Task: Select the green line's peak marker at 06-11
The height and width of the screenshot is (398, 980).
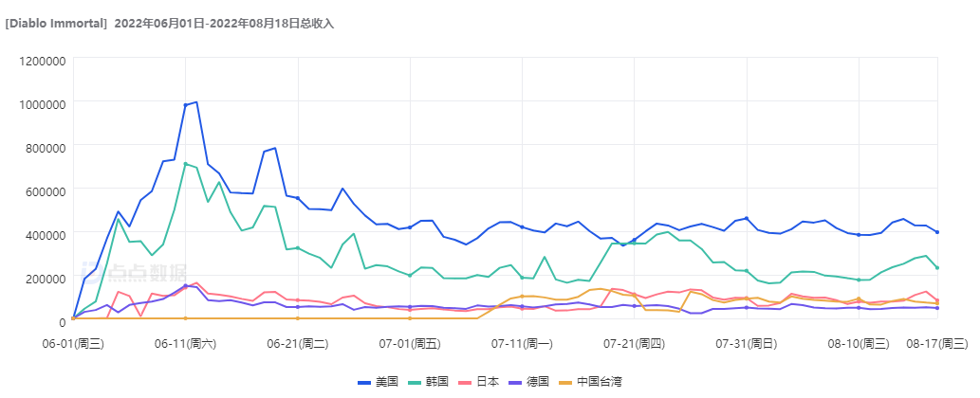Action: (186, 164)
